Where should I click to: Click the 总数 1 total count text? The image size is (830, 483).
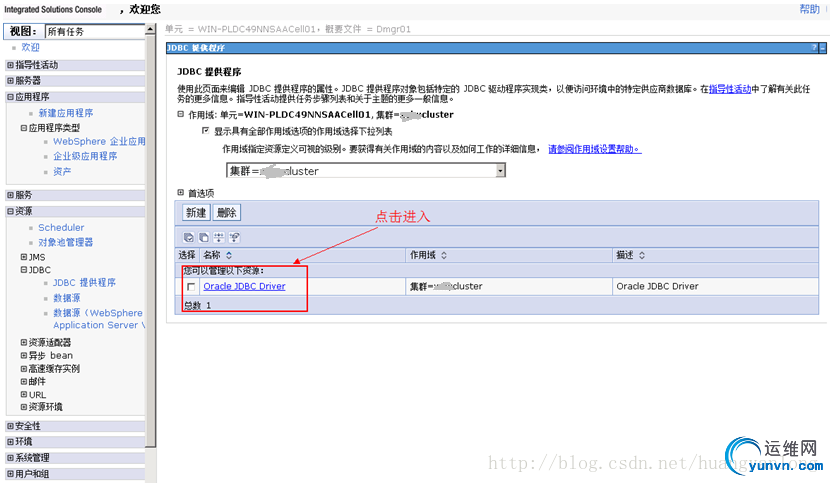click(197, 306)
